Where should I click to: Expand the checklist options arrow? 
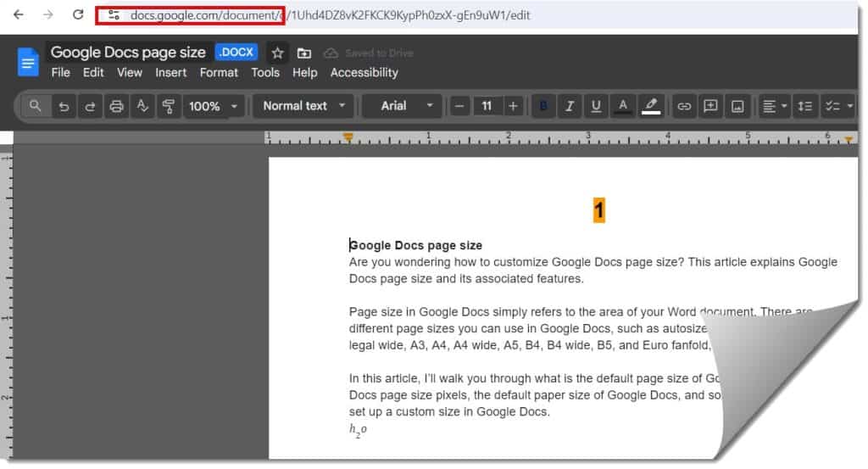(x=849, y=106)
